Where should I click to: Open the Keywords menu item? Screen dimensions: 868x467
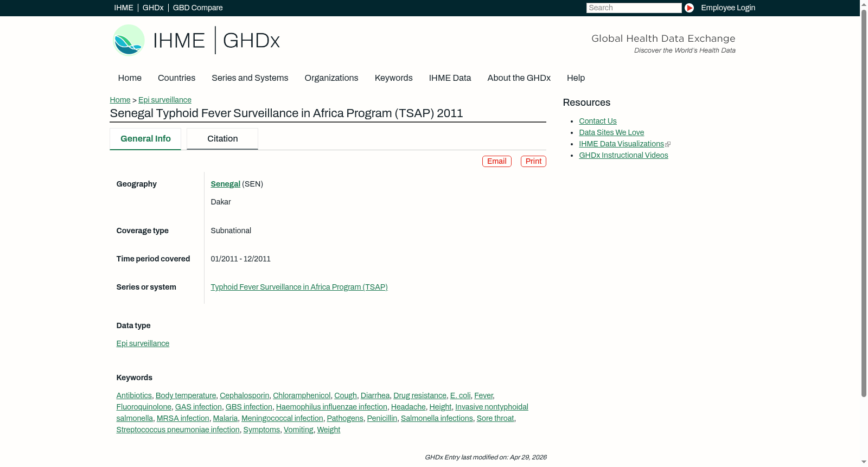click(394, 78)
